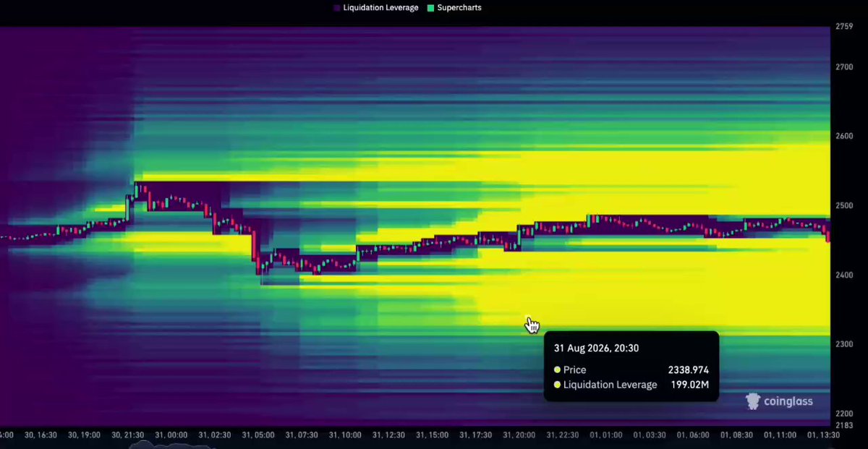Click the 2600 price axis label
The image size is (868, 449).
(x=844, y=137)
